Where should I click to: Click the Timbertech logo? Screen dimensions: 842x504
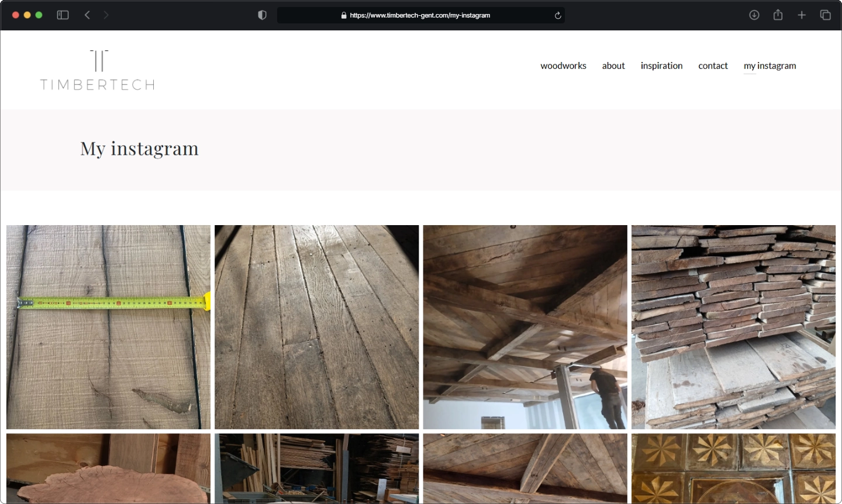[x=98, y=70]
